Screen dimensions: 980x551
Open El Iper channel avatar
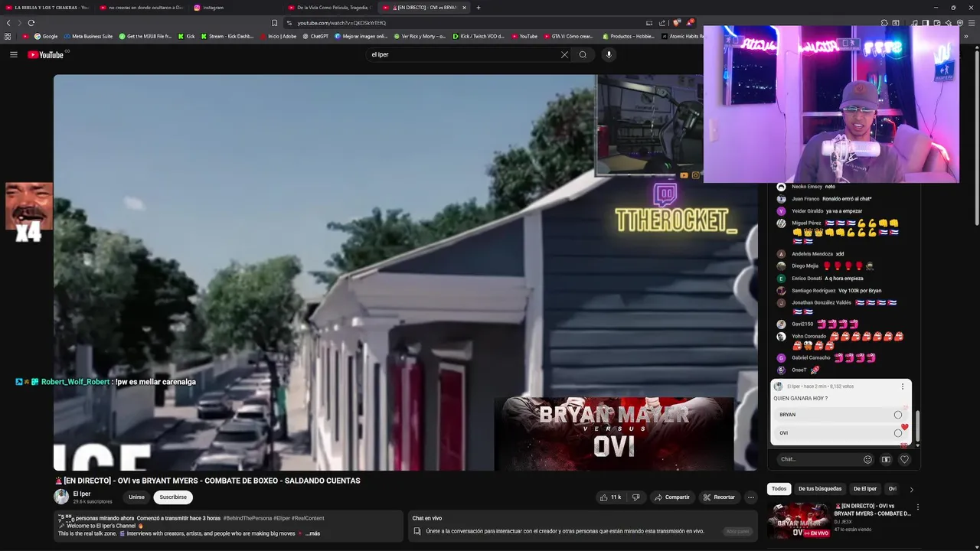tap(61, 497)
